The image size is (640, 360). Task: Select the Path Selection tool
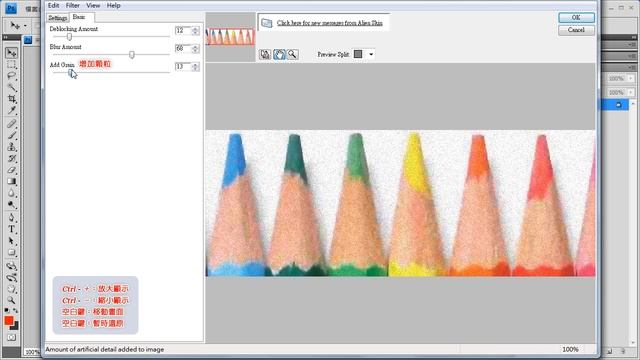[11, 241]
